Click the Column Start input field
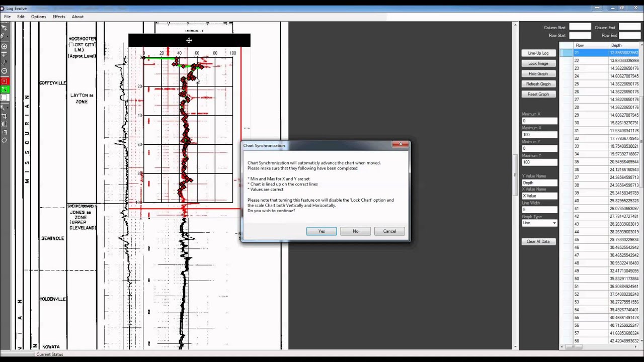Image resolution: width=644 pixels, height=362 pixels. (580, 27)
